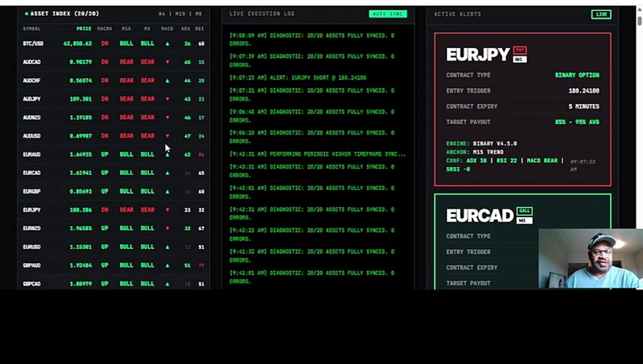Click the GBPAUD price 1.92484
643x364 pixels.
(81, 265)
